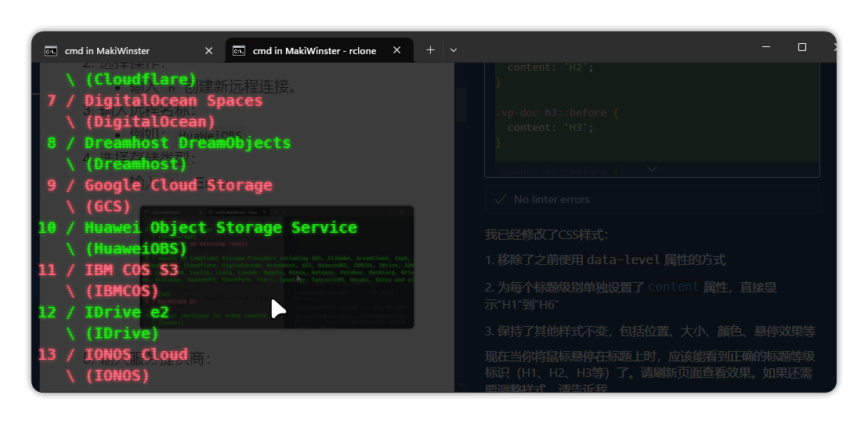
Task: Open a new terminal tab with plus
Action: 430,50
